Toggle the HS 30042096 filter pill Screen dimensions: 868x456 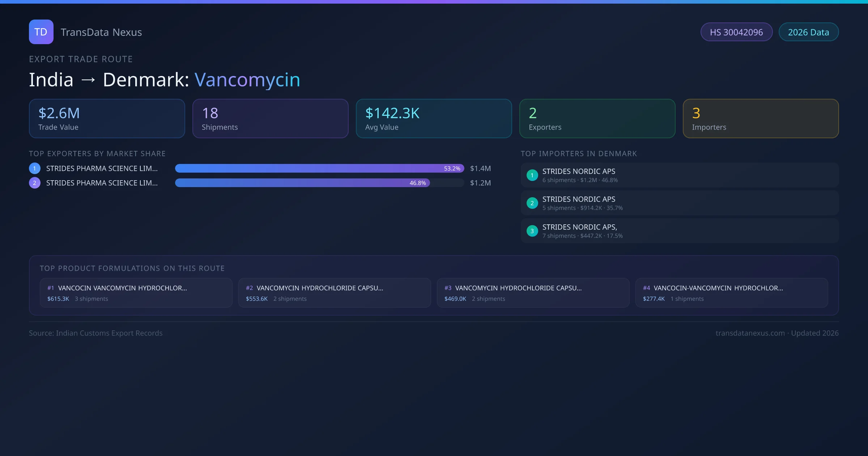click(x=736, y=32)
